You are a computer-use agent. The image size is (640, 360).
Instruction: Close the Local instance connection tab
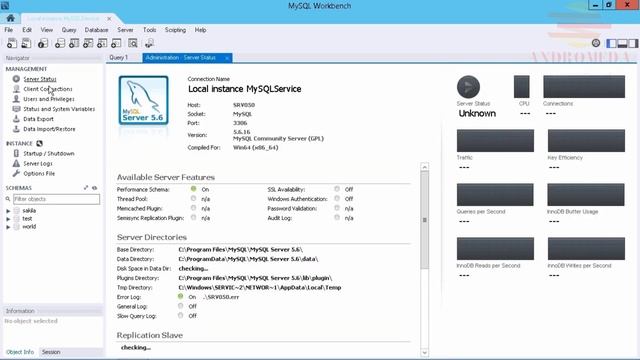(x=109, y=18)
